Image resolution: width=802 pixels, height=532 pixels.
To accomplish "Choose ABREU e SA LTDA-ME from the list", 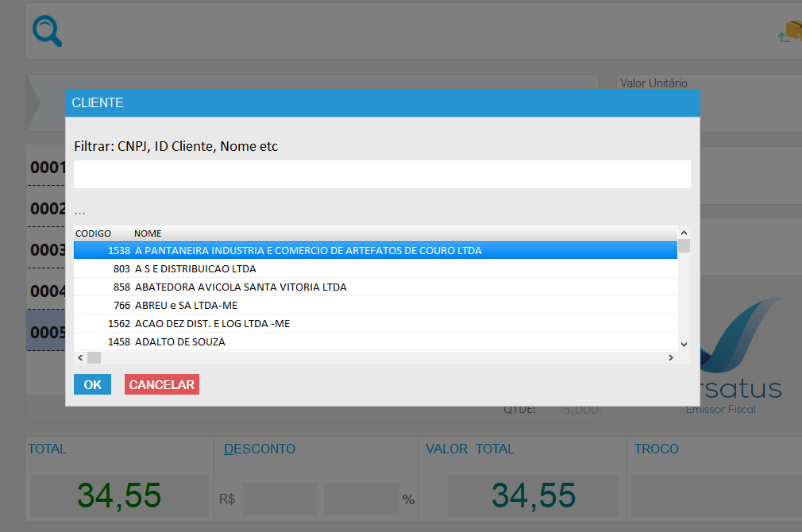I will click(186, 305).
